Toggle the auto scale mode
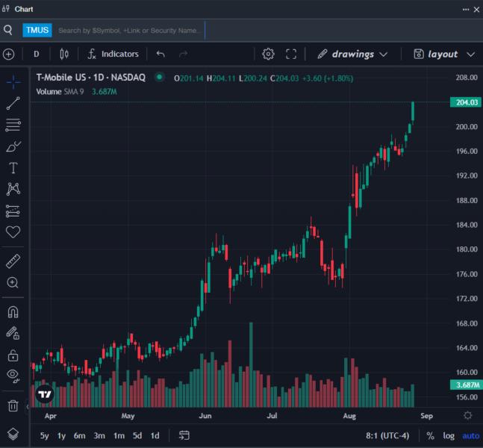 tap(471, 435)
